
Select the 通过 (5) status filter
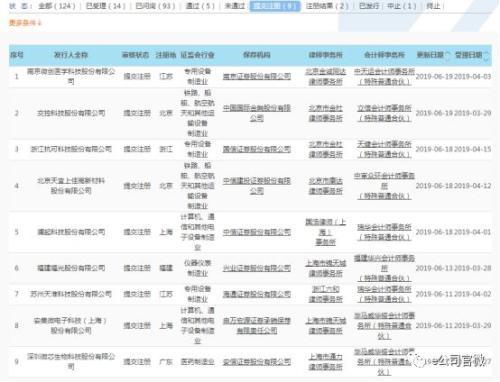[200, 6]
